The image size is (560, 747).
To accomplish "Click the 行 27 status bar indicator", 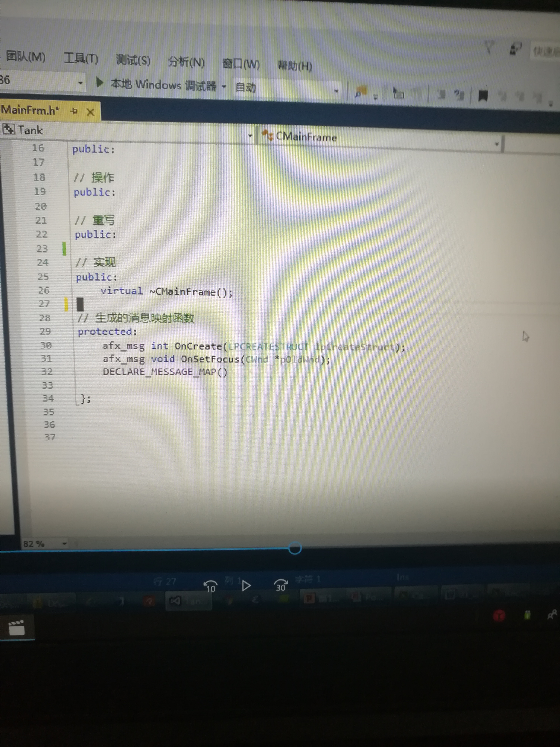I will pyautogui.click(x=165, y=581).
